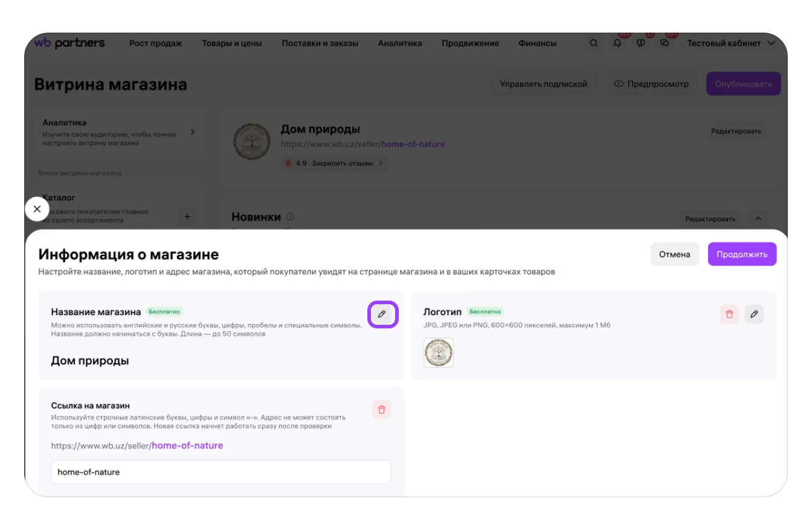Image resolution: width=812 pixels, height=530 pixels.
Task: Open the Товары и цены menu
Action: (232, 43)
